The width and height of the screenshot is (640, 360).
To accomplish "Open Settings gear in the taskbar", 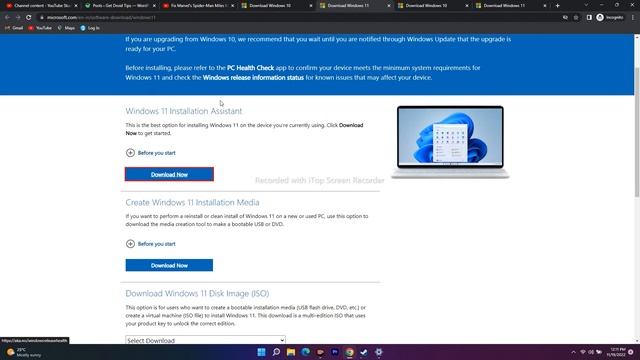I will pyautogui.click(x=379, y=352).
